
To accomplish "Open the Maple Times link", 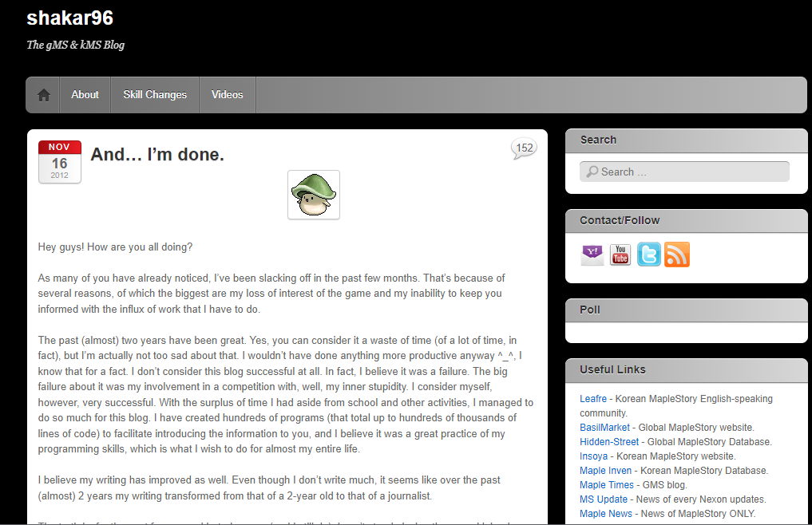I will coord(607,485).
